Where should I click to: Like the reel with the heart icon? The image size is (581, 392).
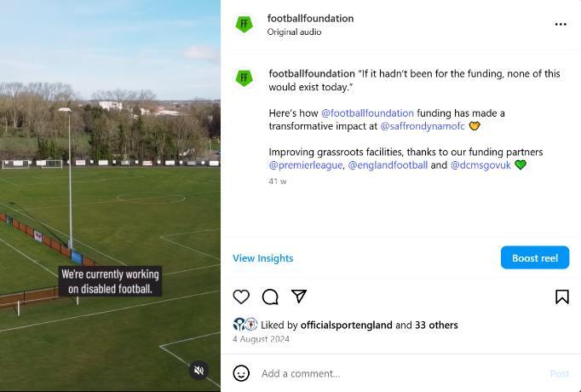(x=241, y=297)
